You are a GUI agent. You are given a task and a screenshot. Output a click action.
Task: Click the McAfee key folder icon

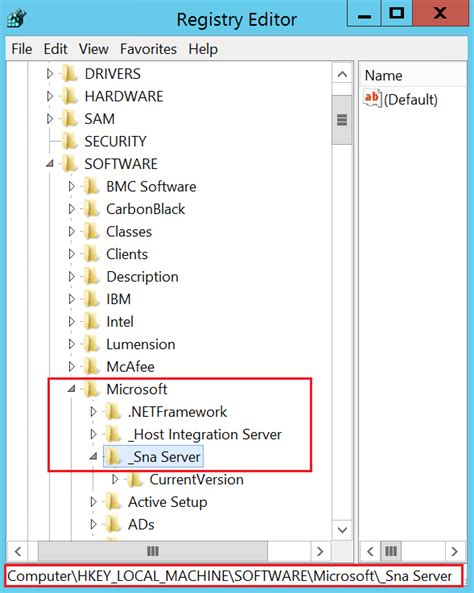pos(92,366)
